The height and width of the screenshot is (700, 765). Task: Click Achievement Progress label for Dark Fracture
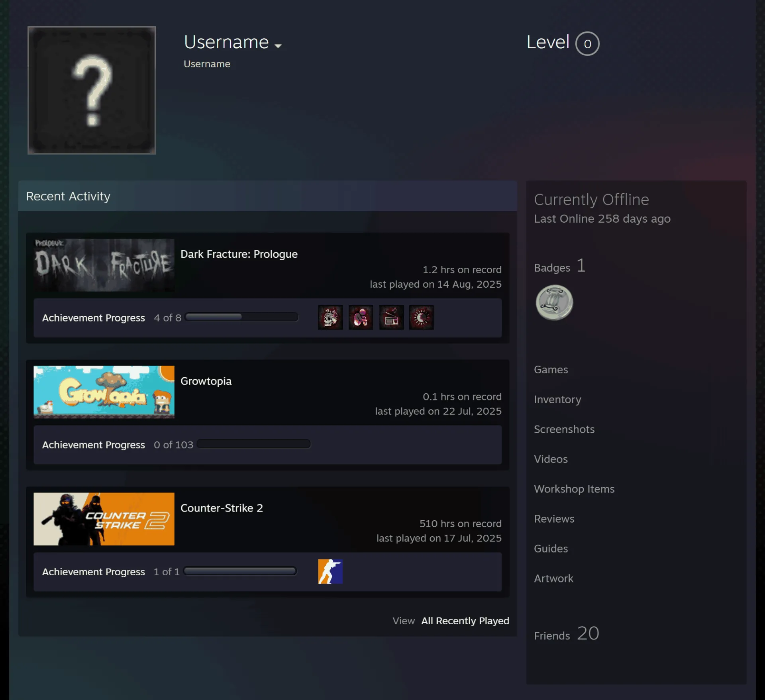click(93, 318)
